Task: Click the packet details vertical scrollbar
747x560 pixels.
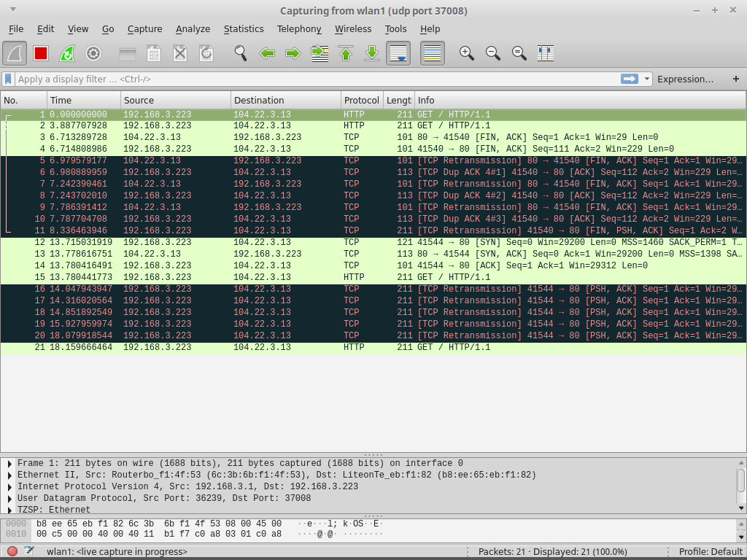Action: tap(741, 481)
